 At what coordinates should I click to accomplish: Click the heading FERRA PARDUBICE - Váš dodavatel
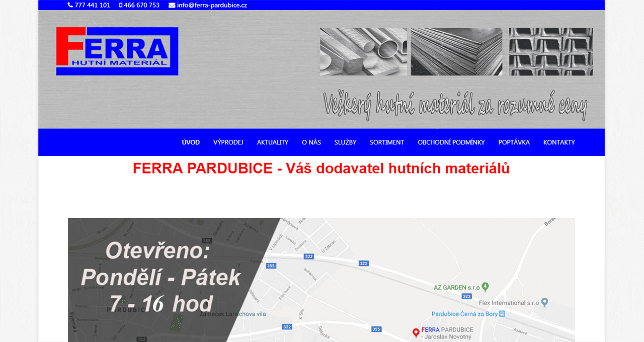click(x=321, y=168)
